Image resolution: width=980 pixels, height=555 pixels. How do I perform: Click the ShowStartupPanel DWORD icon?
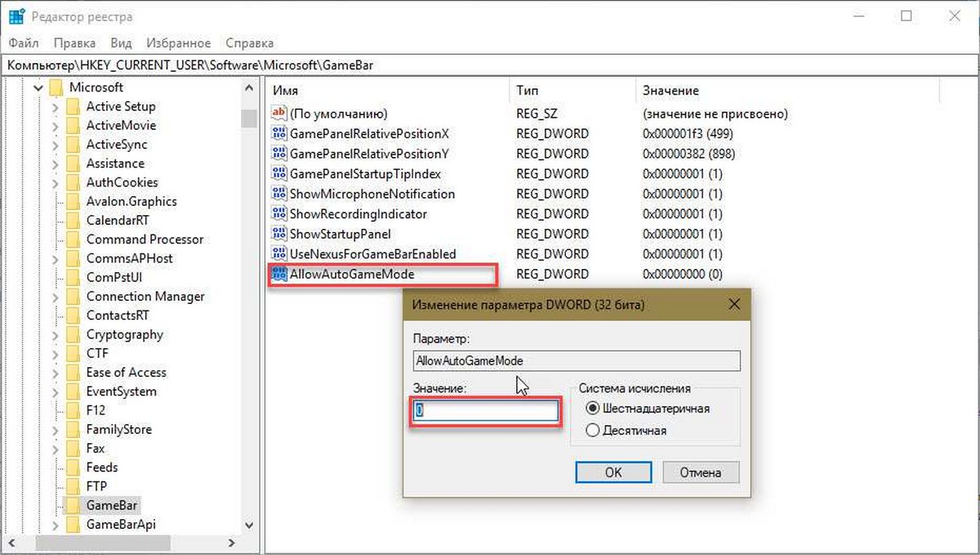click(x=279, y=234)
